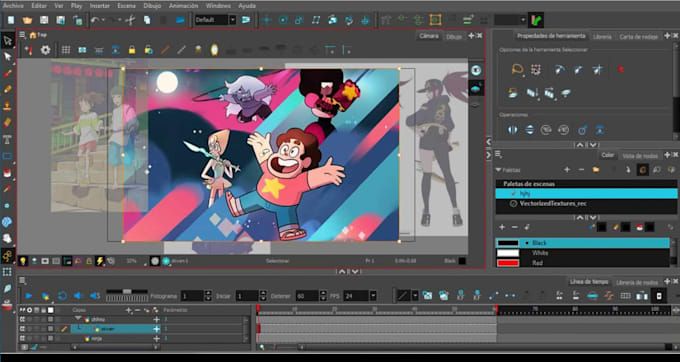Viewport: 680px width, 362px height.
Task: Toggle the light table bulb icon
Action: [x=23, y=261]
